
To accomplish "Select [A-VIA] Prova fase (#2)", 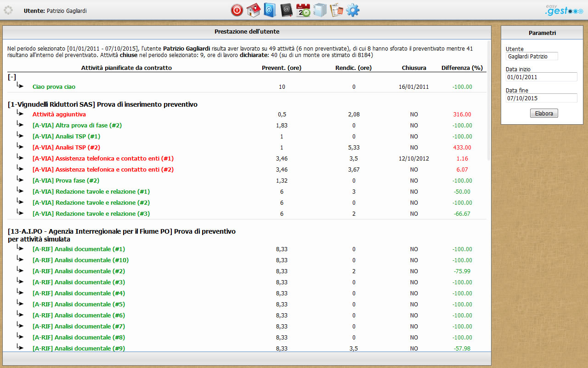I will [66, 180].
